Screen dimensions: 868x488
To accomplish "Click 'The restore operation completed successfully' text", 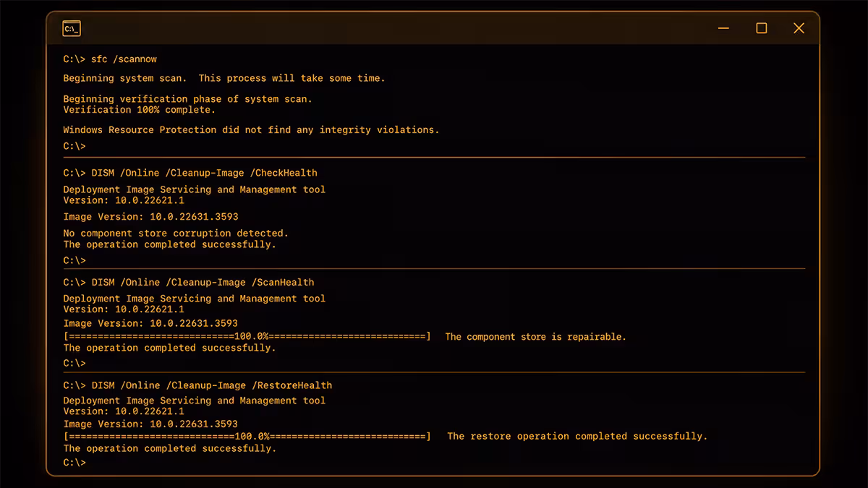I will [x=577, y=437].
